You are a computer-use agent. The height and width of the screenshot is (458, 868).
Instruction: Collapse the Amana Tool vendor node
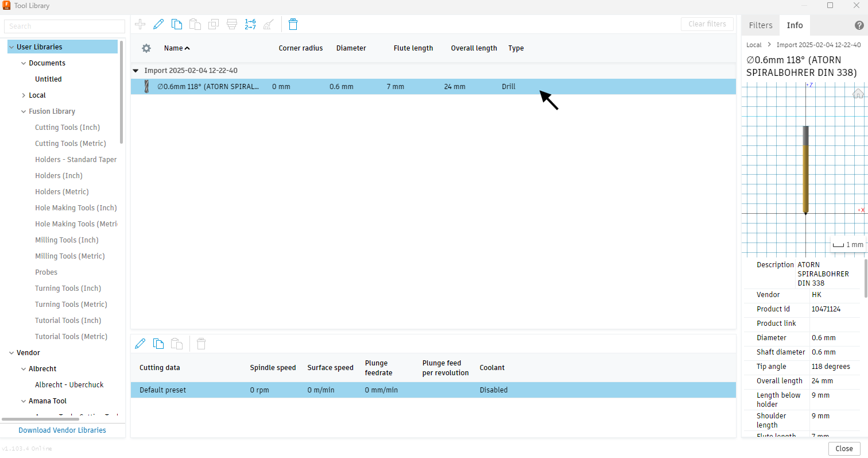tap(24, 401)
